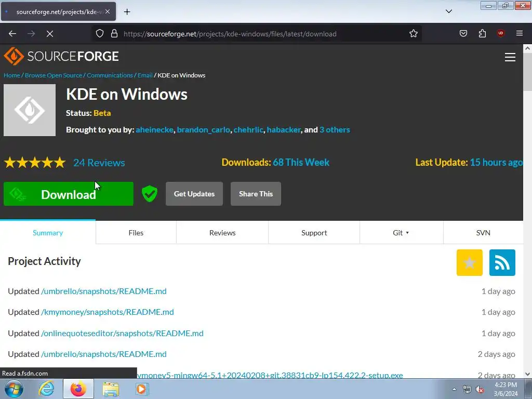Open media player taskbar icon
Image resolution: width=532 pixels, height=399 pixels.
tap(142, 389)
